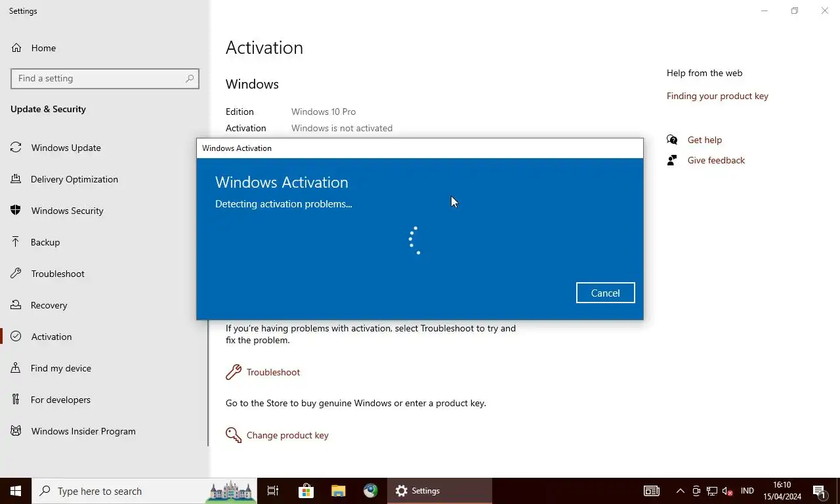
Task: Click the Windows Update refresh arrows icon
Action: click(x=16, y=148)
